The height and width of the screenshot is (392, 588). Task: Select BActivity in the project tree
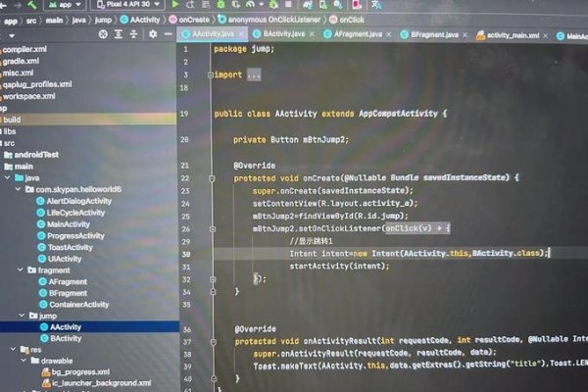pyautogui.click(x=66, y=338)
